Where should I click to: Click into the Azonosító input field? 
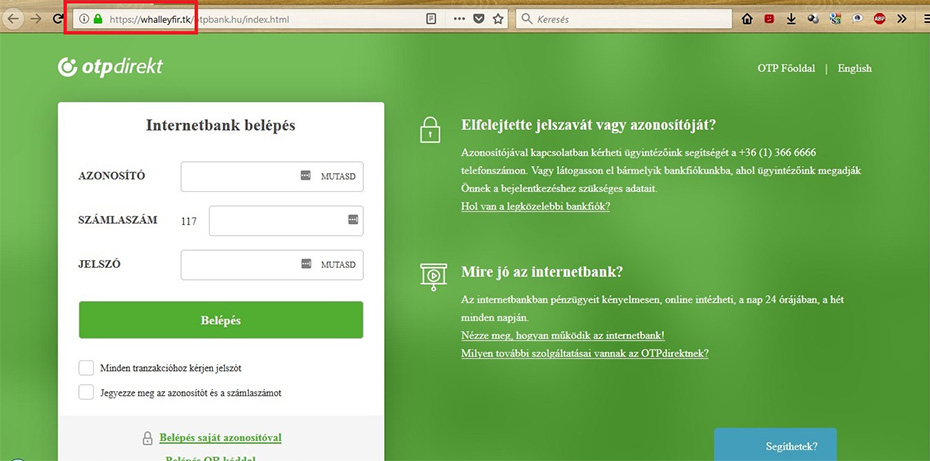[x=238, y=177]
